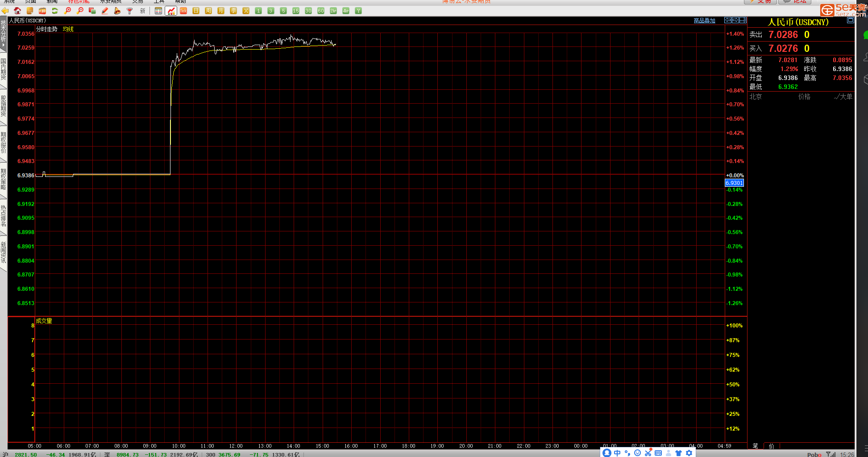The height and width of the screenshot is (457, 868).
Task: Zoom in with the plus magnifier icon
Action: pyautogui.click(x=68, y=11)
